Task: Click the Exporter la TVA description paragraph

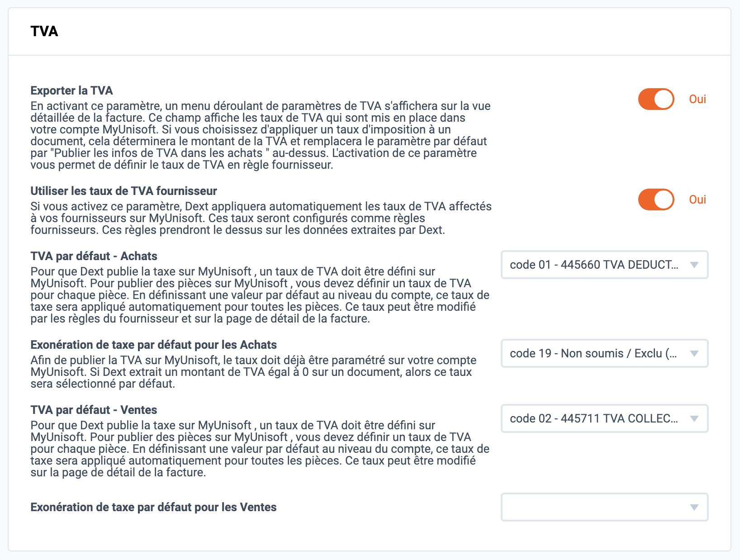Action: [x=261, y=135]
